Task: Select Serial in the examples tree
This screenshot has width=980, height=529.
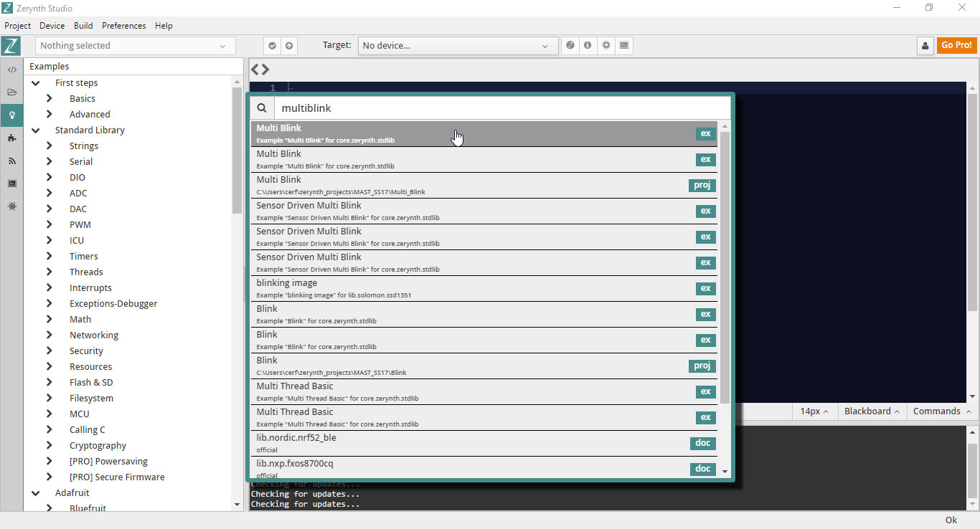Action: pyautogui.click(x=81, y=162)
